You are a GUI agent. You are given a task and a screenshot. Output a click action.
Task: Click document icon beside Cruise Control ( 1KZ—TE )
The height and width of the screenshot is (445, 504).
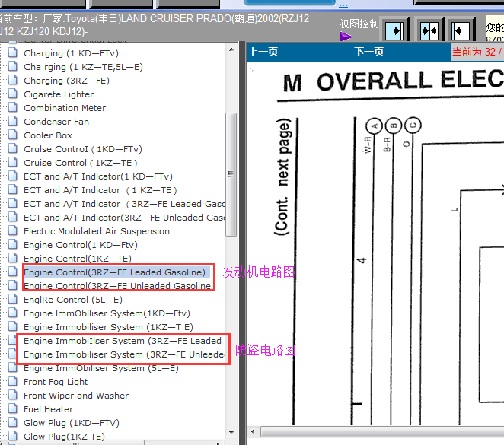13,162
